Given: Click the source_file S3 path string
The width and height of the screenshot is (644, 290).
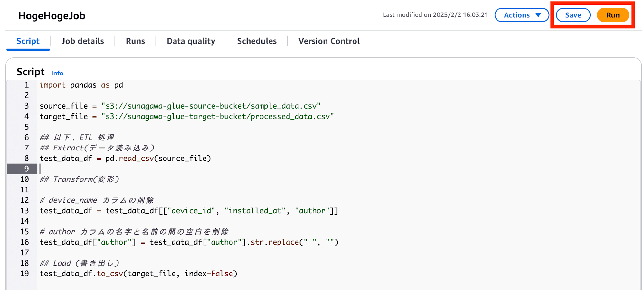Looking at the screenshot, I should 211,106.
